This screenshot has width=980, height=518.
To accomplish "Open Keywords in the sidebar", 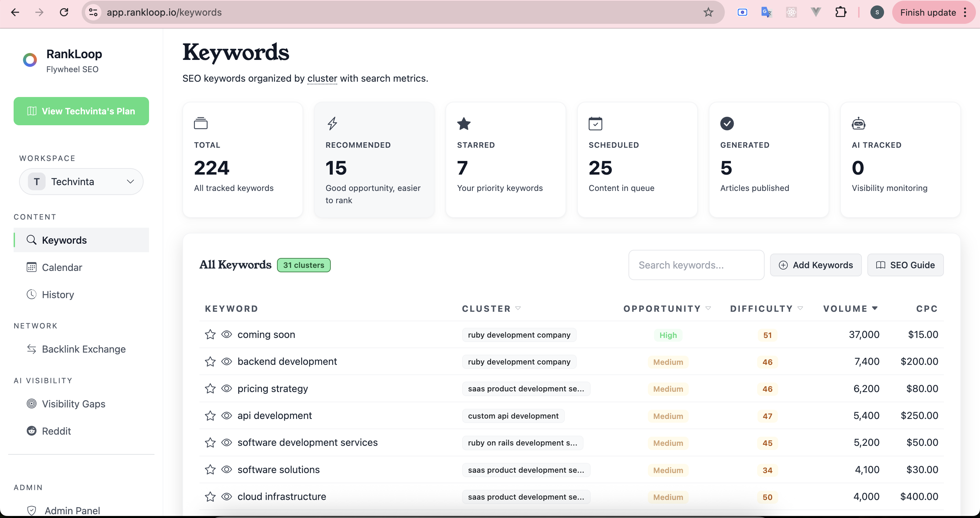I will (81, 240).
